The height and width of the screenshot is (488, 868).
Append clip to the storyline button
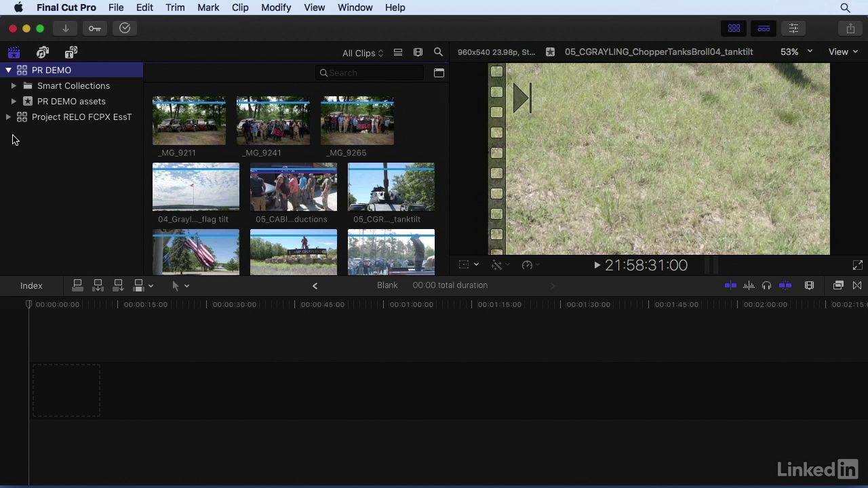pos(118,285)
